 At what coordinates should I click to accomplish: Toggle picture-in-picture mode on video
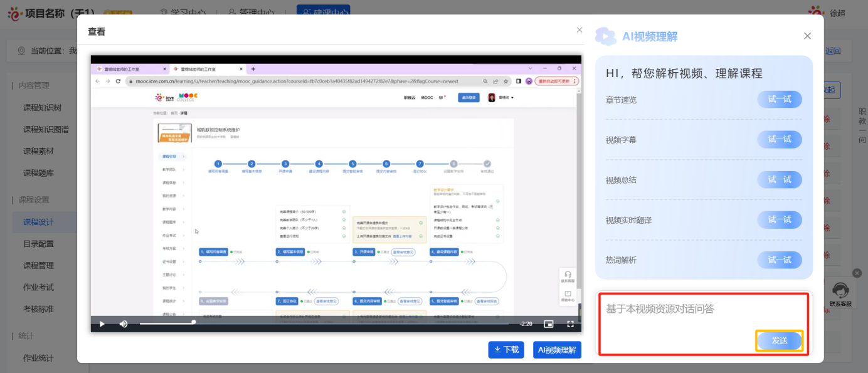549,324
